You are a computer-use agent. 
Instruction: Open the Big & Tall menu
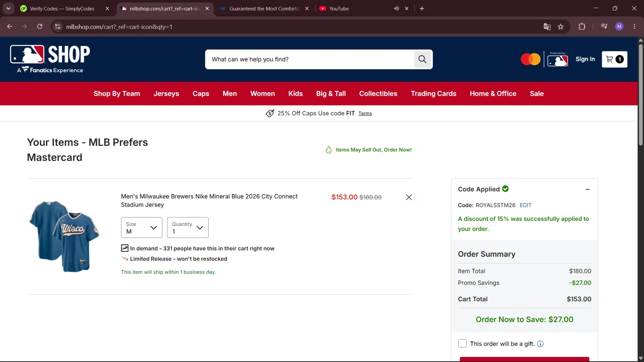[331, 94]
